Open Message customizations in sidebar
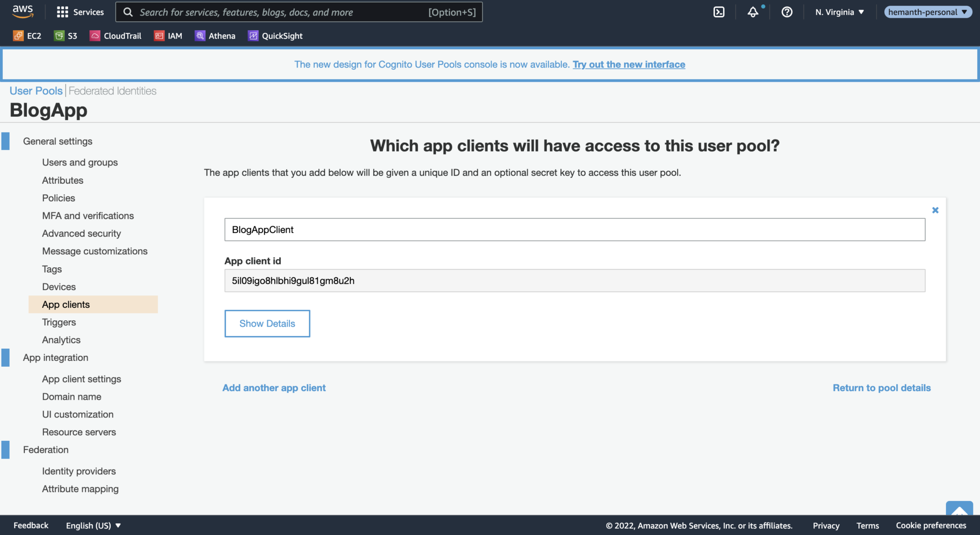Viewport: 980px width, 535px height. [95, 251]
